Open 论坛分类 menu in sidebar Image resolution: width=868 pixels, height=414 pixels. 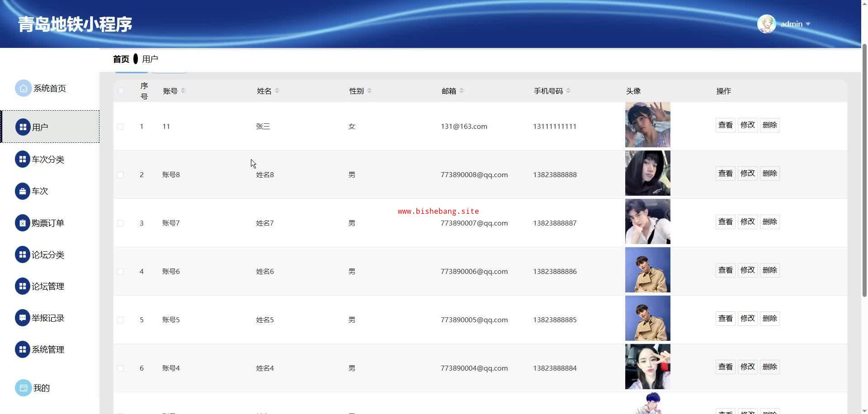[48, 254]
